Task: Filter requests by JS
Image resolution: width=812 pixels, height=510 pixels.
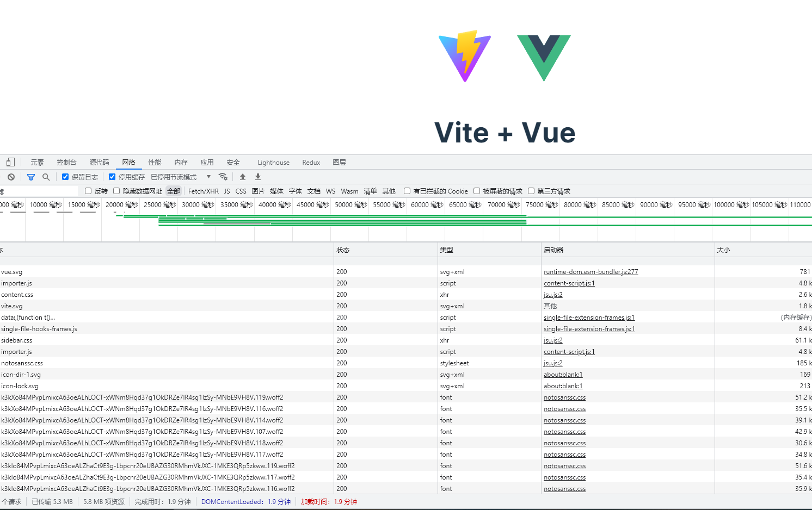Action: click(227, 191)
